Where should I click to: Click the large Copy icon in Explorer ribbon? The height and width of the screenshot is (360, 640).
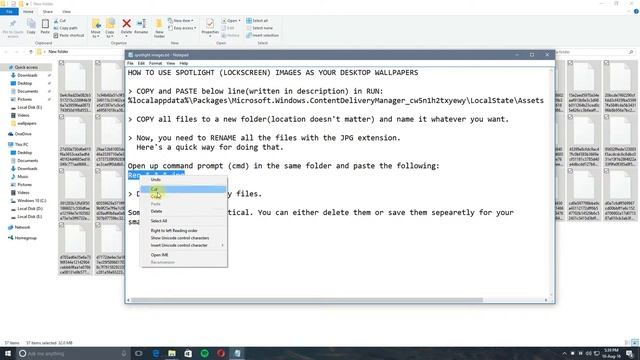[31, 27]
